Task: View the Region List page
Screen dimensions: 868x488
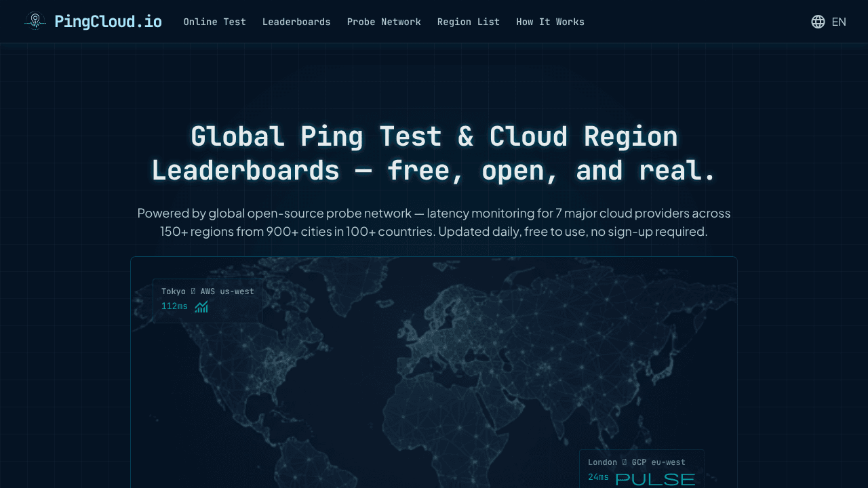Action: click(x=469, y=22)
